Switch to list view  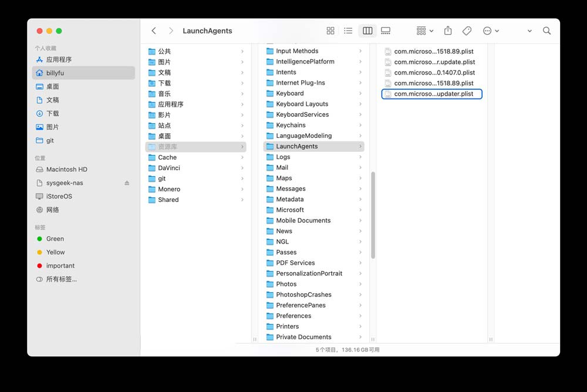(348, 31)
